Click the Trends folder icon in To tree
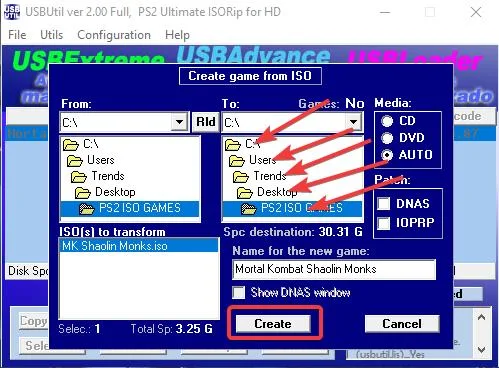 pyautogui.click(x=241, y=177)
